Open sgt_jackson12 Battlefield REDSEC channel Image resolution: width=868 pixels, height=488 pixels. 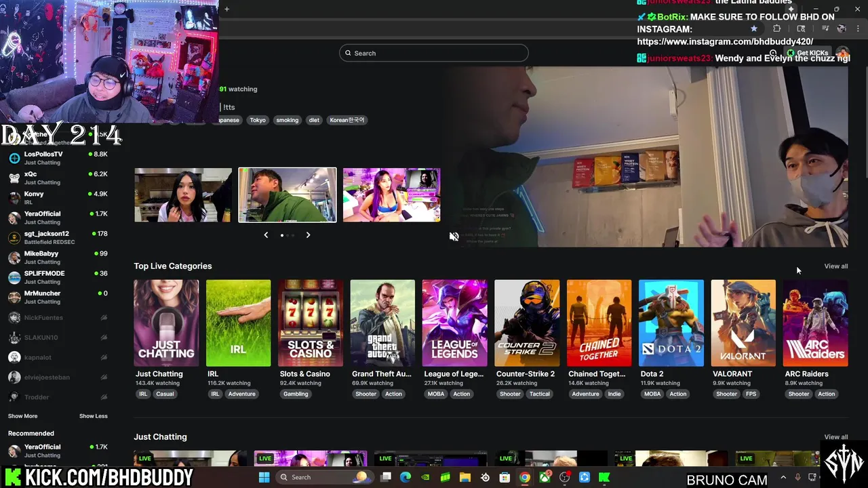pos(57,238)
